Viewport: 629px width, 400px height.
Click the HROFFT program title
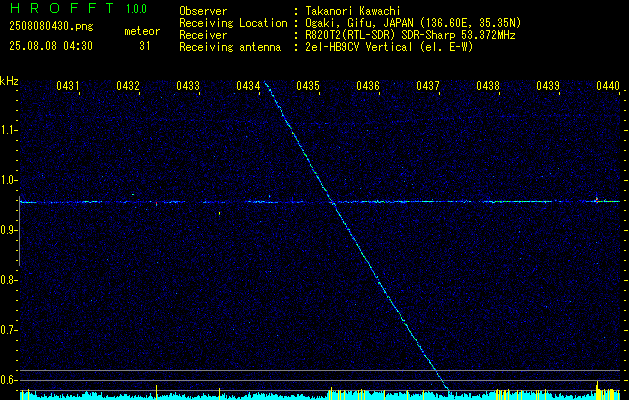(x=62, y=8)
